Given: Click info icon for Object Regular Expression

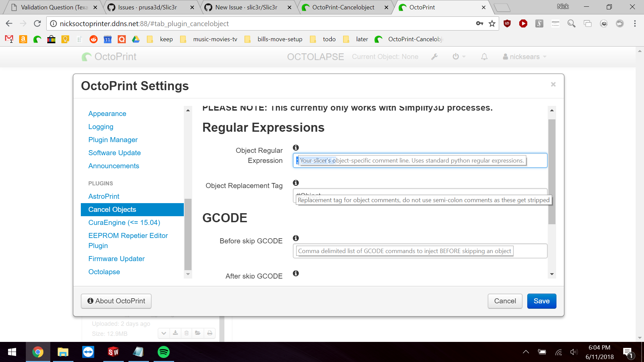Looking at the screenshot, I should tap(296, 147).
